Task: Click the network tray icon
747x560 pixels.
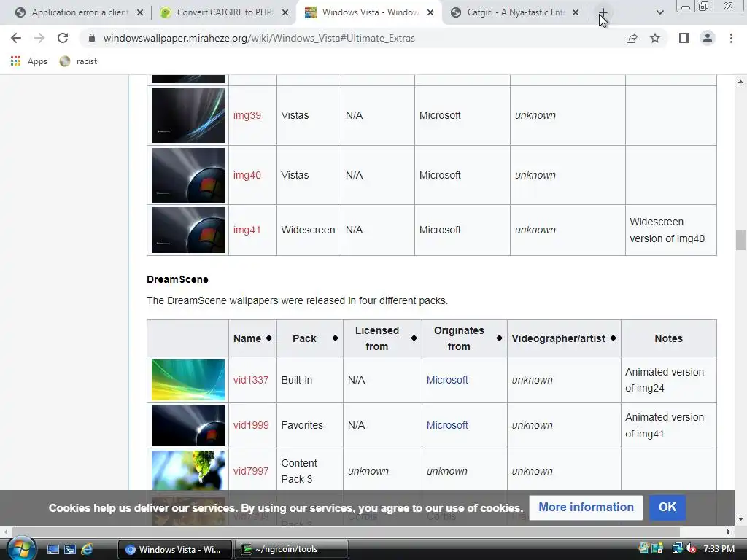Action: [676, 548]
